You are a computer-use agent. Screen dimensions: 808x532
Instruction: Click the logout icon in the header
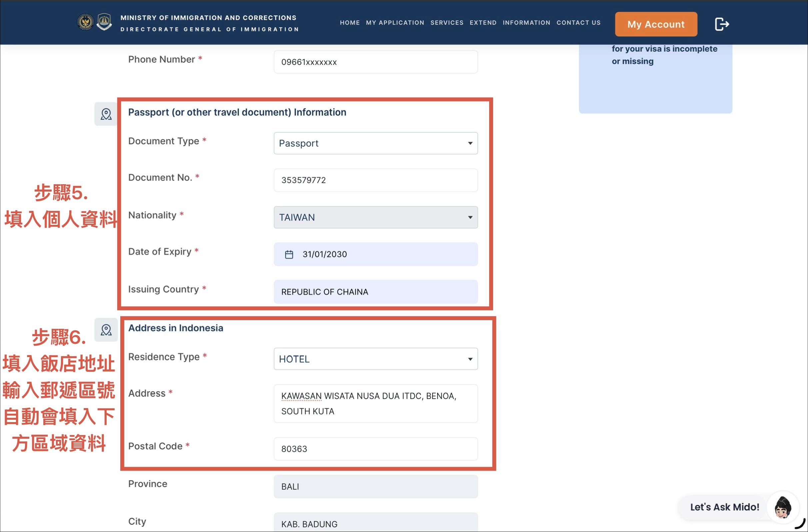coord(721,24)
